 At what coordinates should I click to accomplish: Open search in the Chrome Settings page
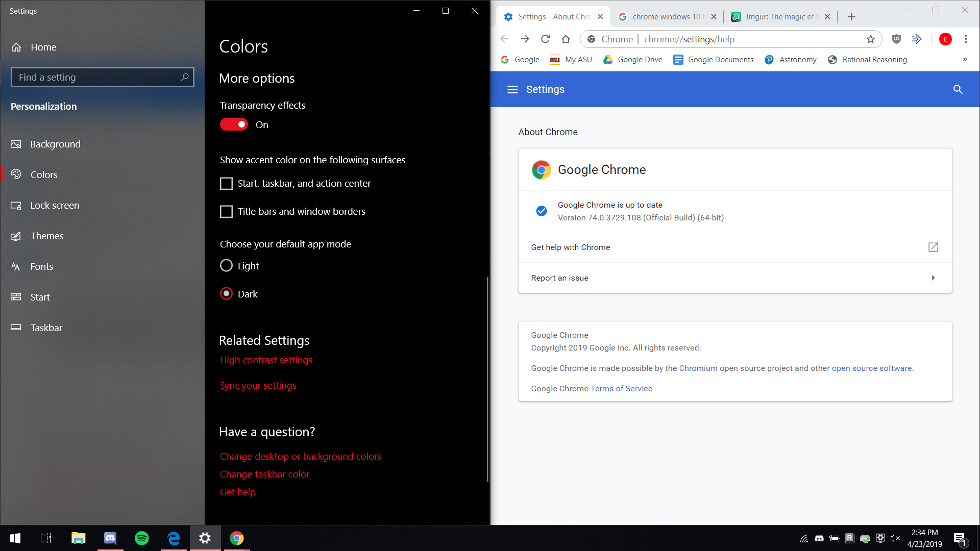[x=958, y=89]
